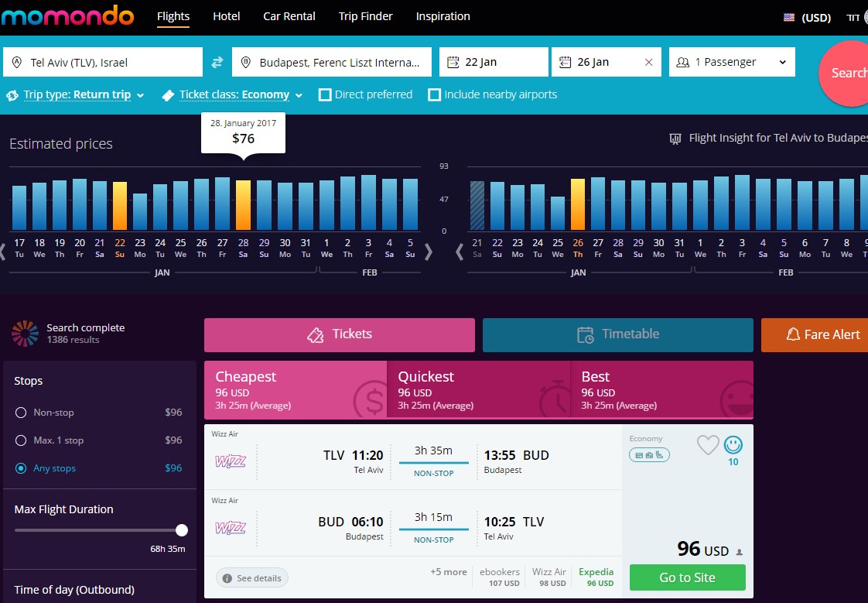Click the smiley rating 10 icon
This screenshot has height=603, width=868.
pos(733,444)
